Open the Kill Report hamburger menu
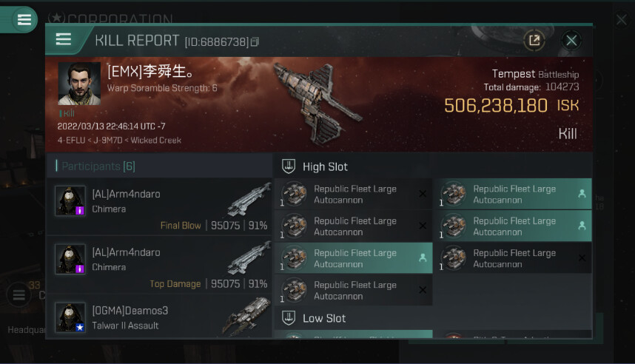Viewport: 635px width, 364px height. tap(64, 40)
